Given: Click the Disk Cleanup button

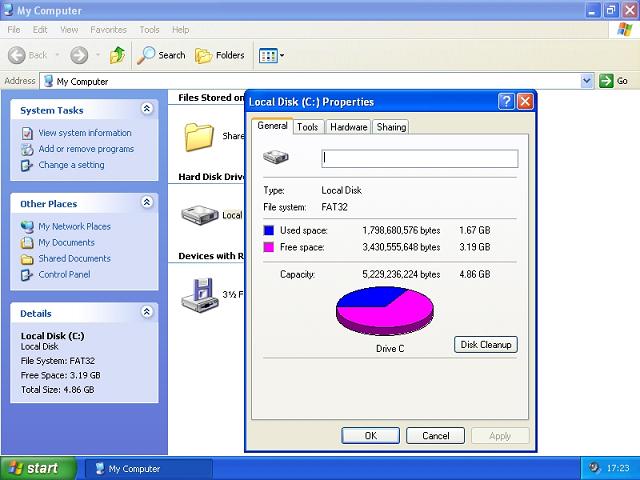Looking at the screenshot, I should (486, 344).
